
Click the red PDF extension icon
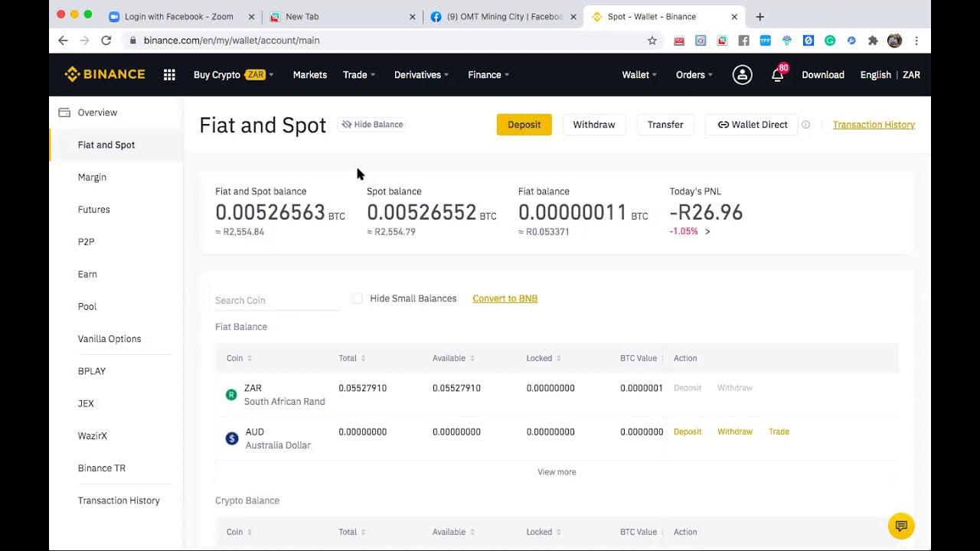pyautogui.click(x=679, y=41)
